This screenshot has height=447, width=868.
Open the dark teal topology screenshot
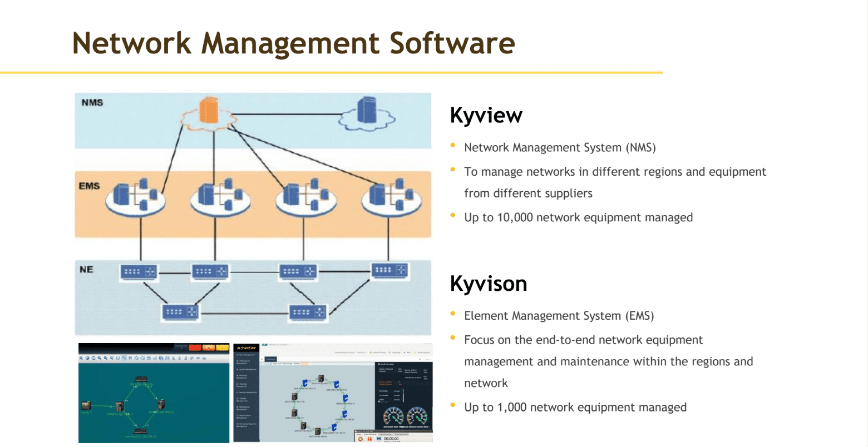[154, 393]
